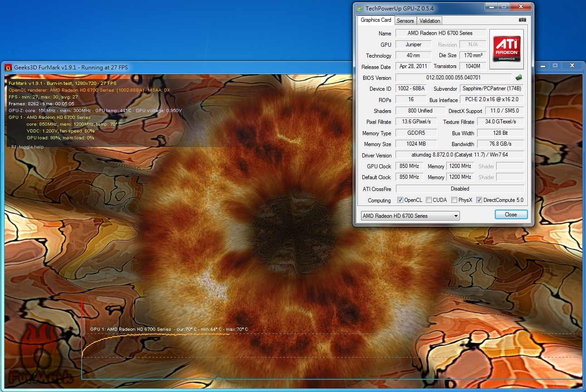The image size is (586, 392).
Task: Click the Release Date field Apr 28, 2011
Action: tap(413, 66)
